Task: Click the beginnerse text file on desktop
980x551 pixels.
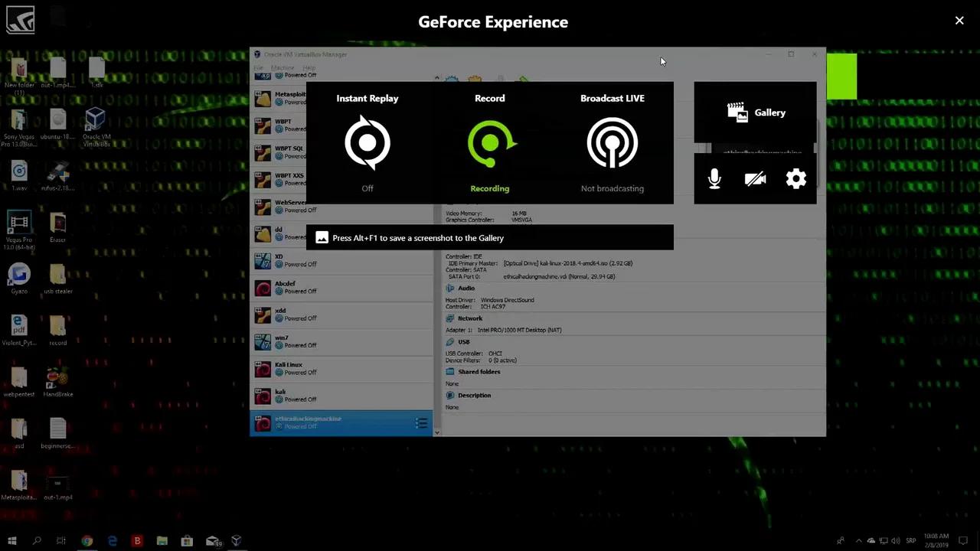Action: 57,434
